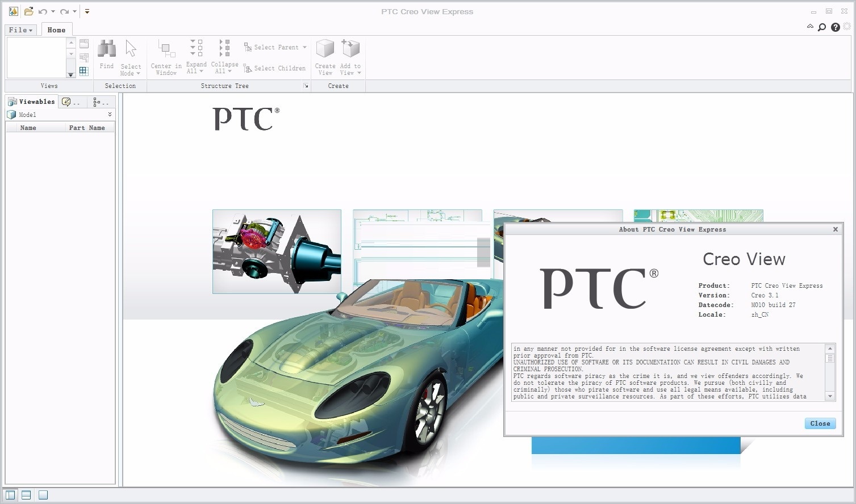The width and height of the screenshot is (856, 504).
Task: Click the Structure Tree dialog launcher arrow
Action: point(306,86)
